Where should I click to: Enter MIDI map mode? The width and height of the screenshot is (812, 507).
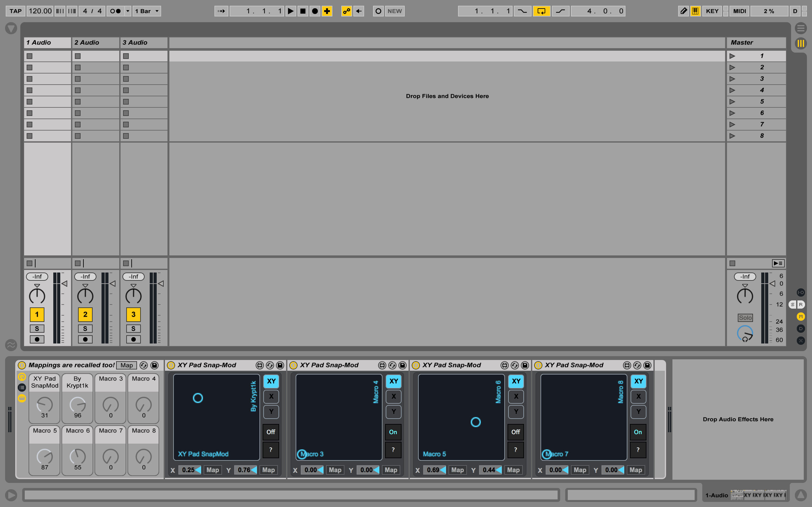[739, 11]
